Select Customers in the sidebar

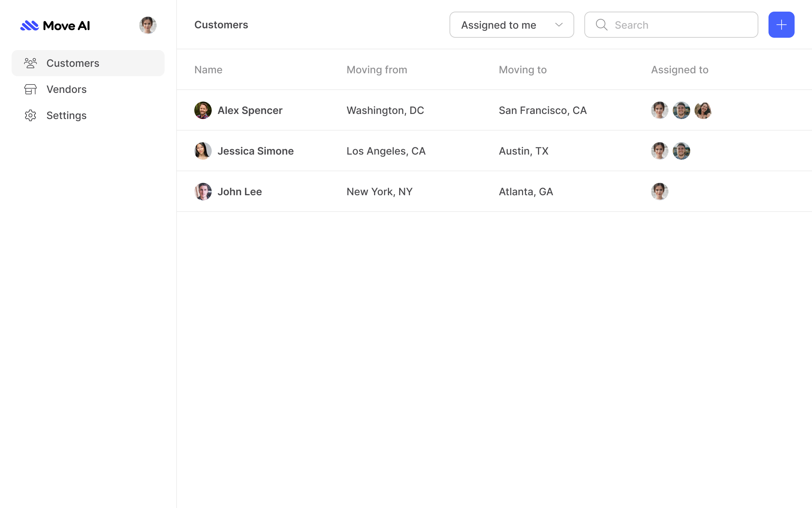(73, 63)
